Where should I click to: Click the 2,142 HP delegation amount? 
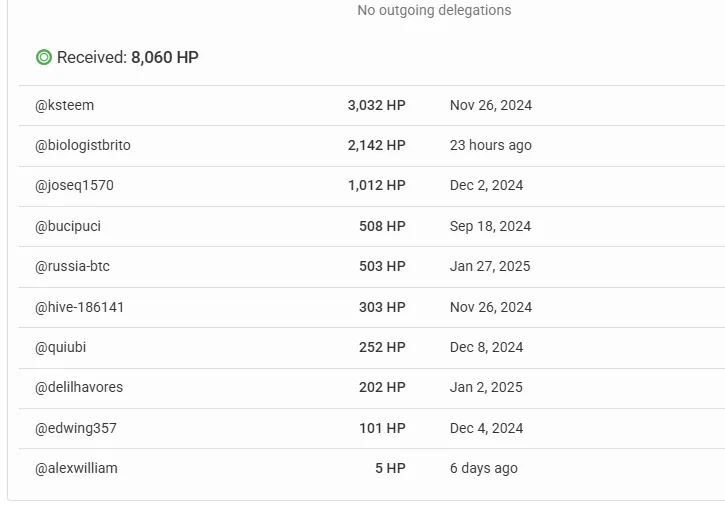point(376,145)
